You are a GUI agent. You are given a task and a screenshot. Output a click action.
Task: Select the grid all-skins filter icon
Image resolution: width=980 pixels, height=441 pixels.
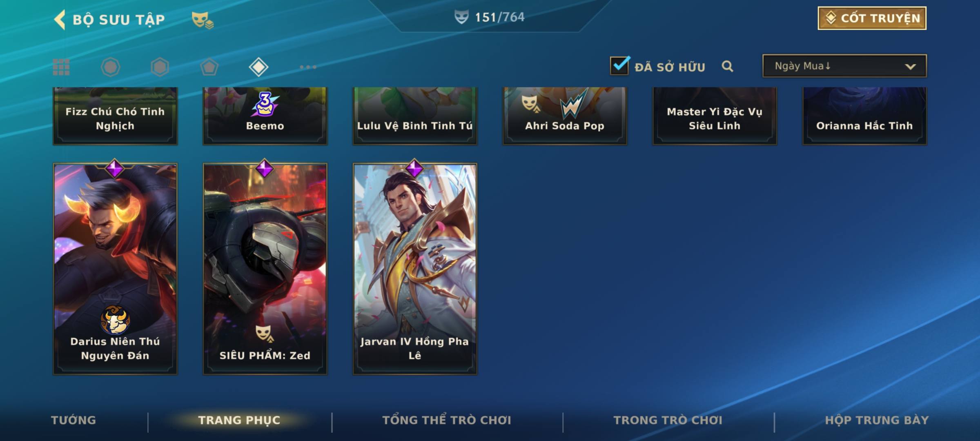point(61,67)
